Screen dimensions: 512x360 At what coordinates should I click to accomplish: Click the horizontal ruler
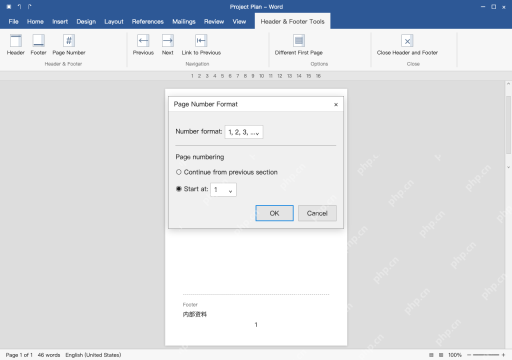pos(256,76)
